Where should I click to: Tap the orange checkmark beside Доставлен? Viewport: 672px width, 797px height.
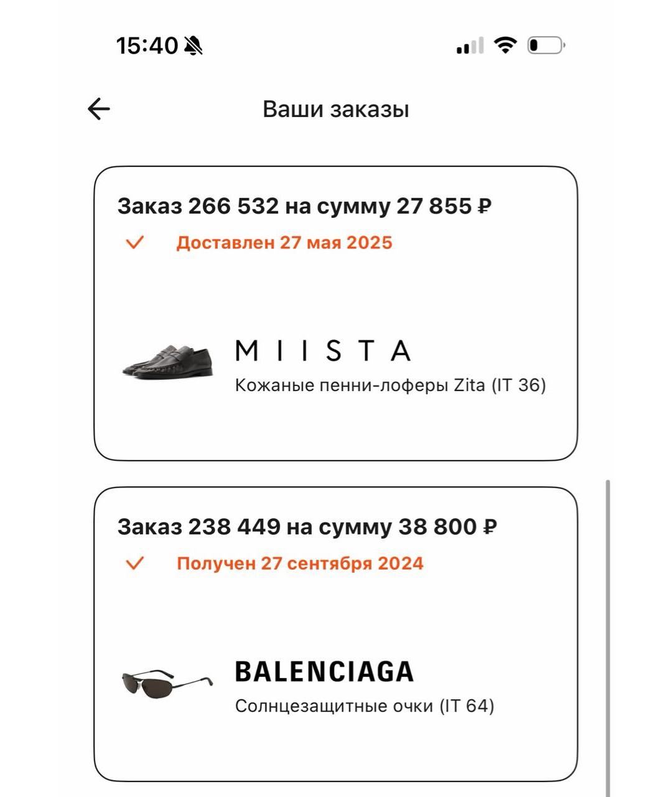[134, 242]
